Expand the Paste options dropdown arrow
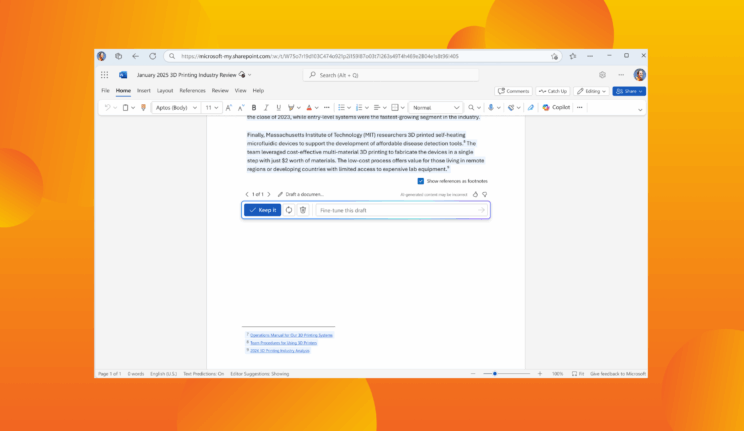744x431 pixels. point(133,108)
